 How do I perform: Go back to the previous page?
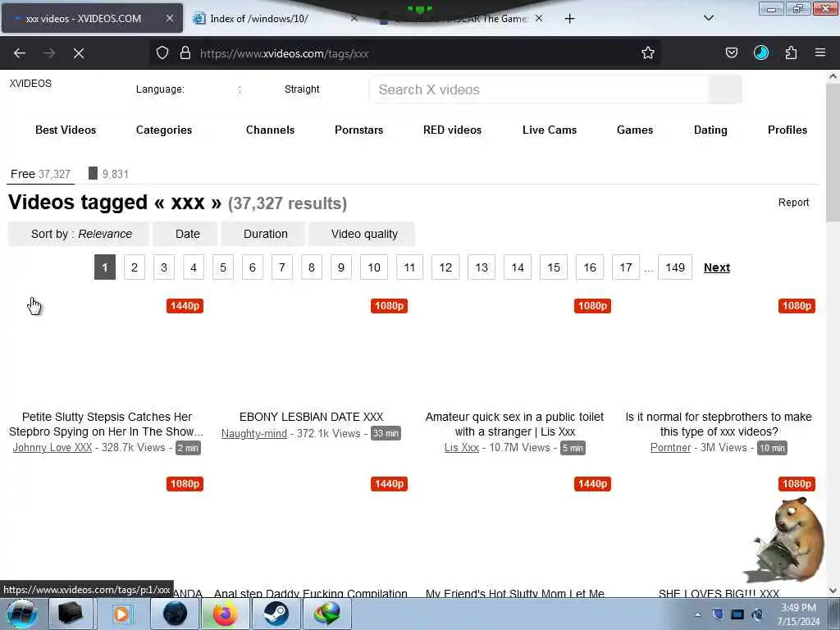(20, 53)
